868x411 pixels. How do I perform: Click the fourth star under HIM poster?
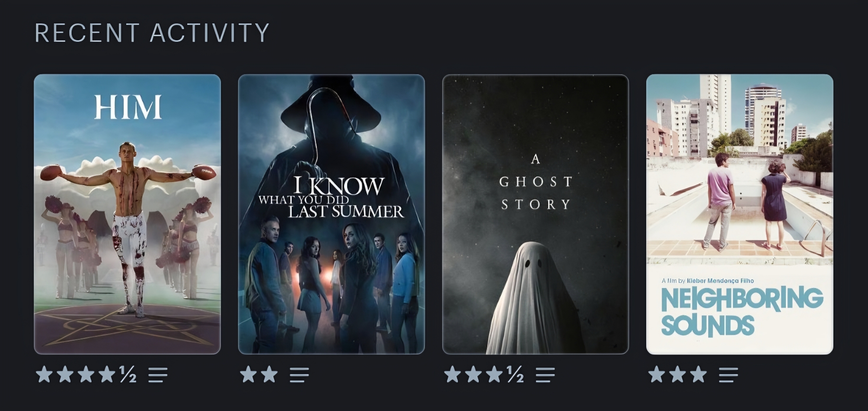[107, 374]
